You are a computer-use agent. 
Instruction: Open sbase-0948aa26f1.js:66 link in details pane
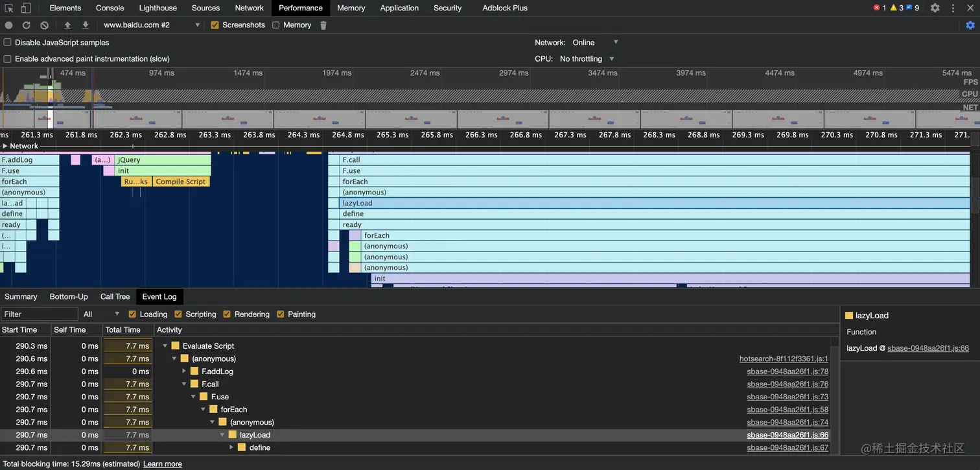[928, 348]
